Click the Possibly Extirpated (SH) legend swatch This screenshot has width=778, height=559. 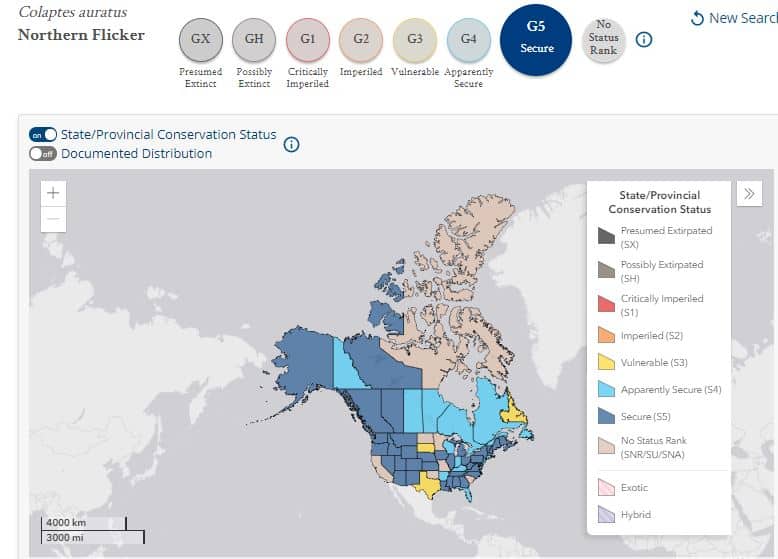click(x=606, y=270)
